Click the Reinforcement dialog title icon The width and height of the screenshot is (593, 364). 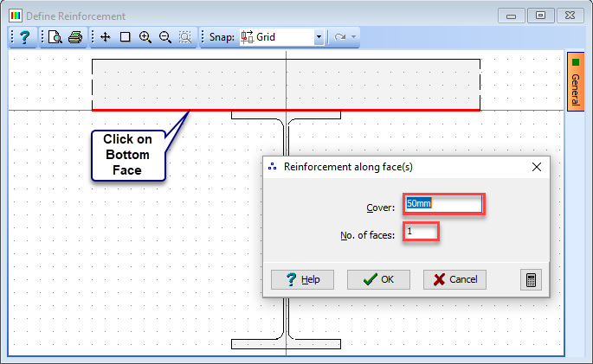[273, 167]
